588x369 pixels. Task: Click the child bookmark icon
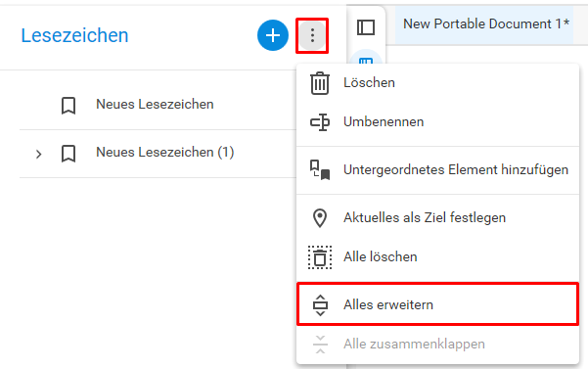(x=320, y=170)
